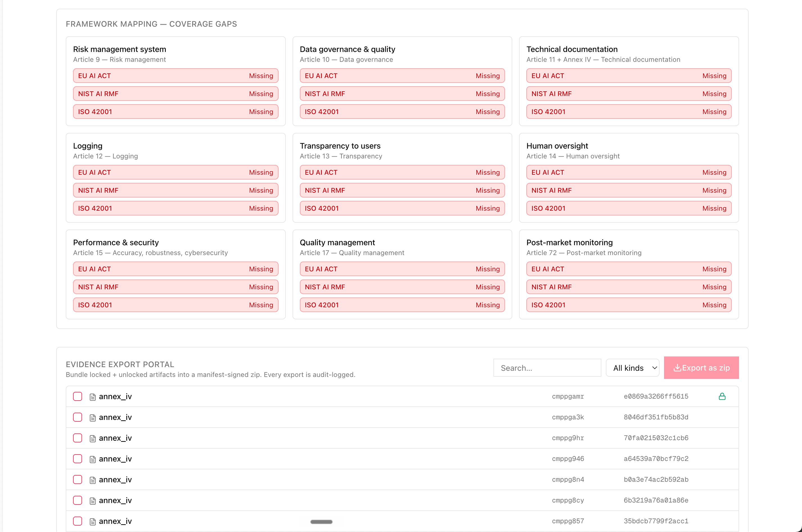Focus the evidence Search field

(547, 368)
